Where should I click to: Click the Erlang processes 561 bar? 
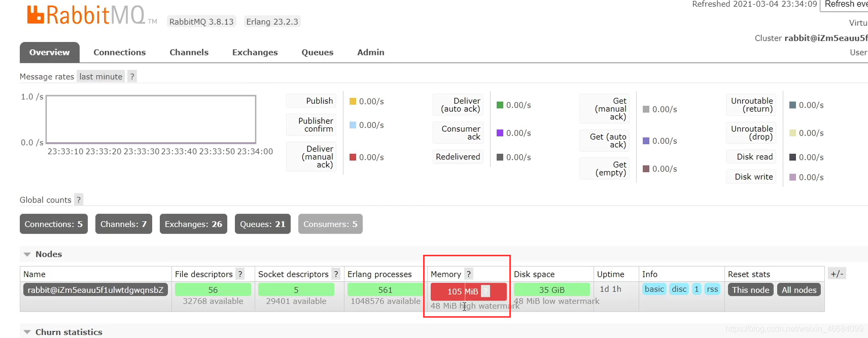tap(385, 290)
